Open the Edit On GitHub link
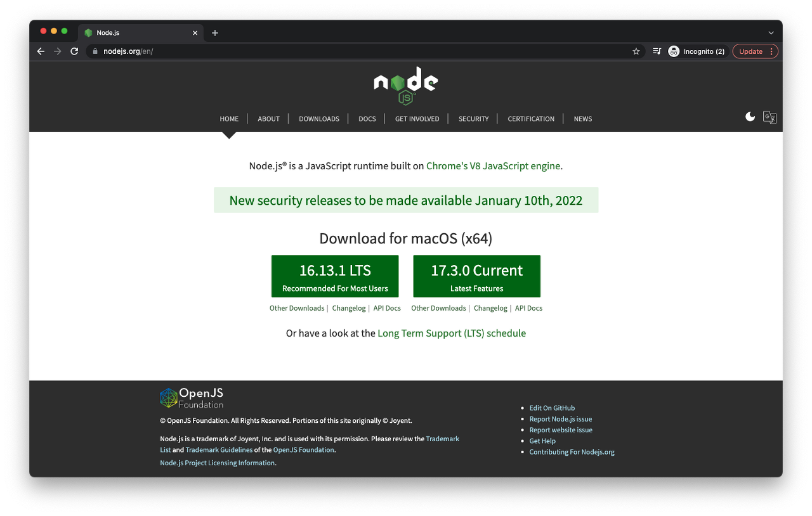Image resolution: width=812 pixels, height=516 pixels. (552, 408)
